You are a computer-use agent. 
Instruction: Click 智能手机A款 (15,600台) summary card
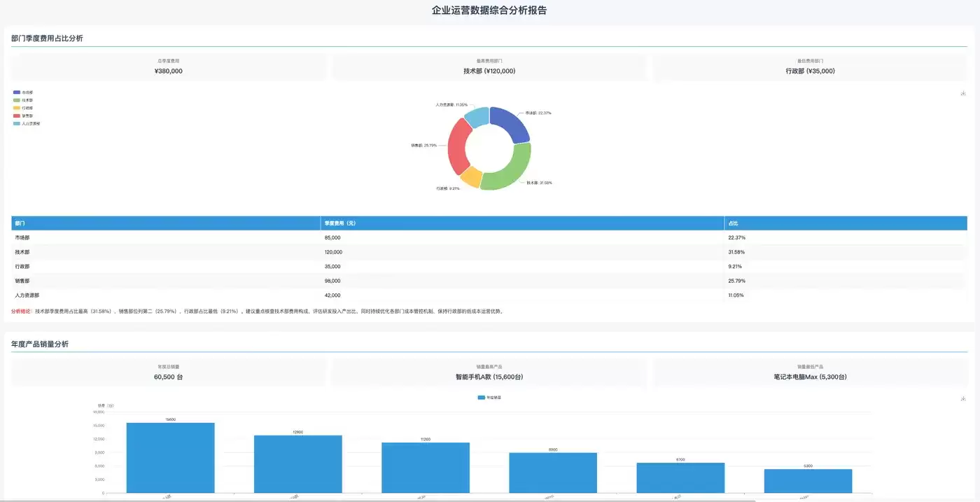pyautogui.click(x=489, y=372)
